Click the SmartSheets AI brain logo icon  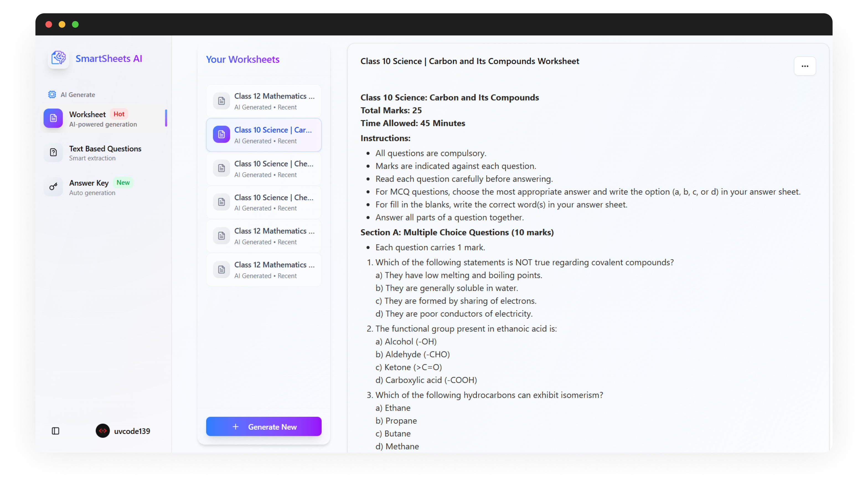[58, 58]
